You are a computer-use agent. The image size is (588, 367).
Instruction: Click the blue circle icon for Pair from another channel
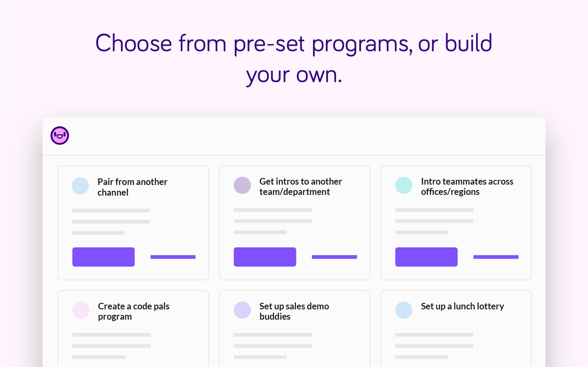(80, 186)
